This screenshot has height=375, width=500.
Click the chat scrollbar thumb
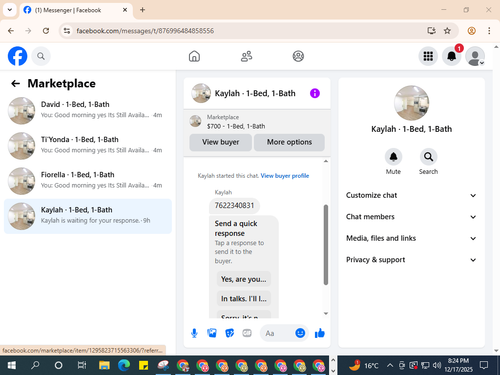(326, 245)
